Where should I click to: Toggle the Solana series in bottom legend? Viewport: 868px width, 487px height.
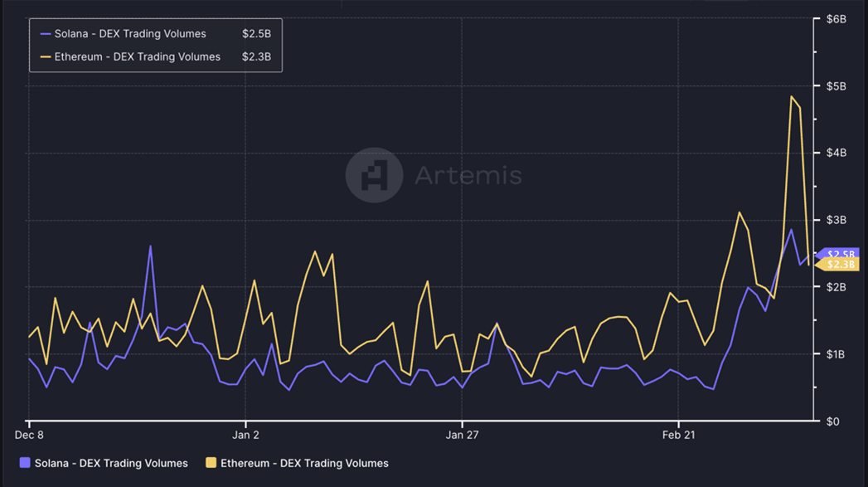pyautogui.click(x=104, y=463)
